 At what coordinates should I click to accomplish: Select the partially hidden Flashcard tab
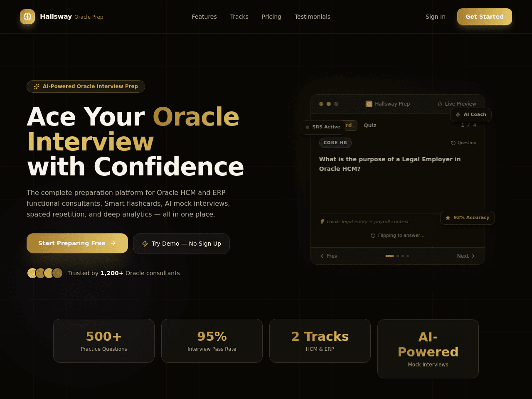(x=351, y=126)
